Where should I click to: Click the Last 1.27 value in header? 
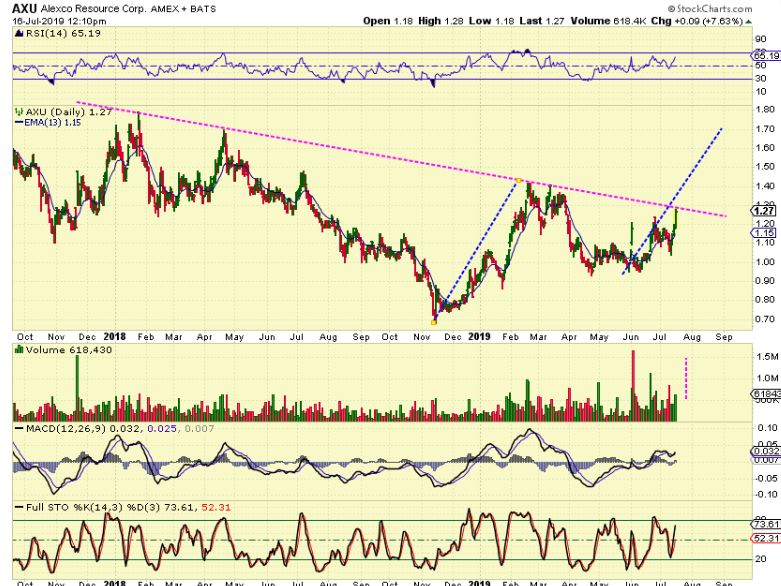(x=542, y=21)
